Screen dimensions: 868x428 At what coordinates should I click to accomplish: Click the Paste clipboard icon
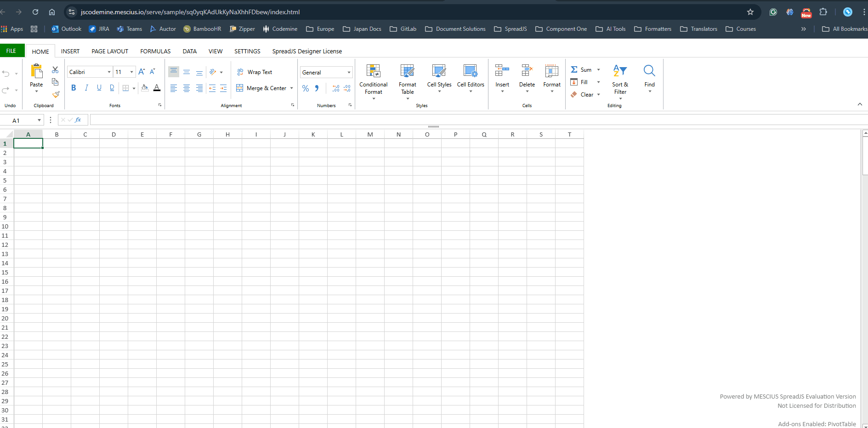click(36, 71)
